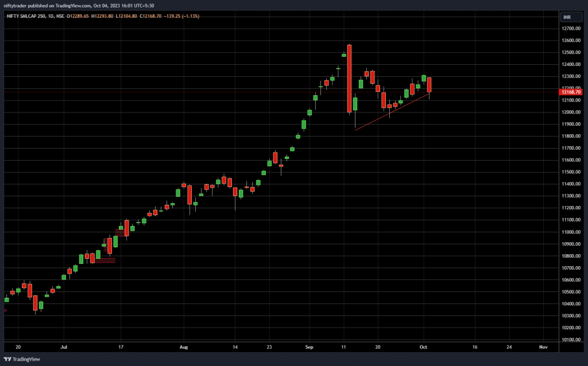Click the 12500.00 price axis label
This screenshot has height=366, width=588.
571,52
